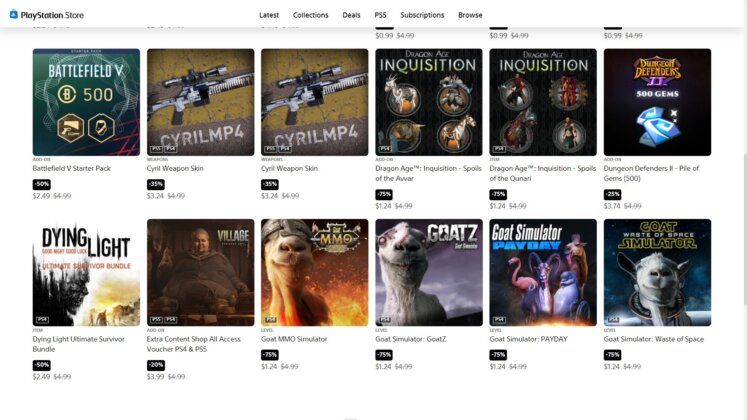Open the Latest menu tab
The height and width of the screenshot is (420, 747).
click(269, 15)
